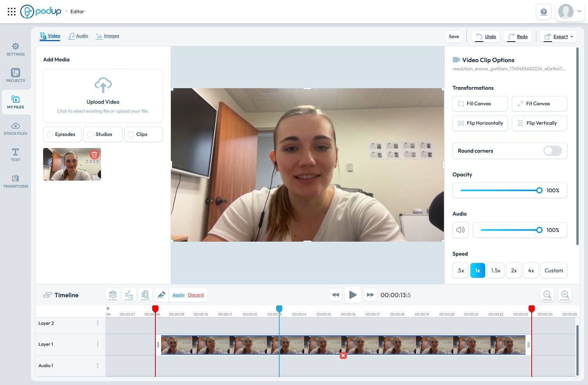The image size is (588, 385).
Task: Click the options panel vertical scrollbar
Action: 578,146
